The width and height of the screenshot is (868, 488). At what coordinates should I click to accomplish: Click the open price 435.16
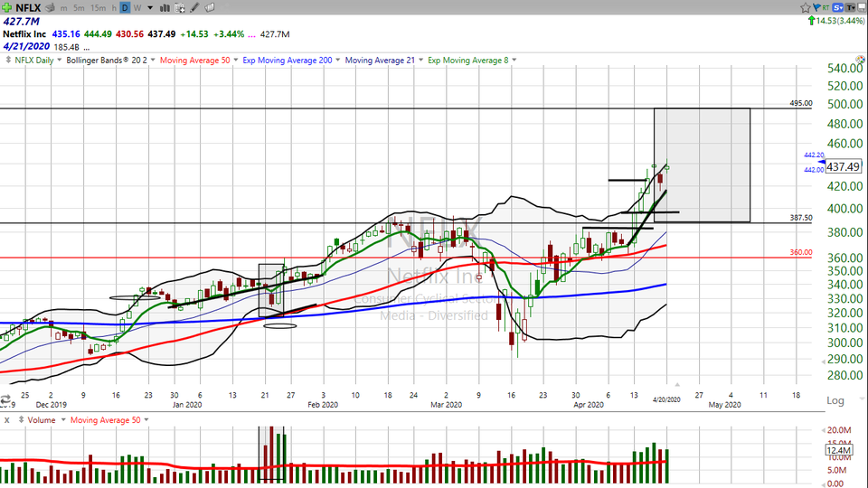point(66,34)
